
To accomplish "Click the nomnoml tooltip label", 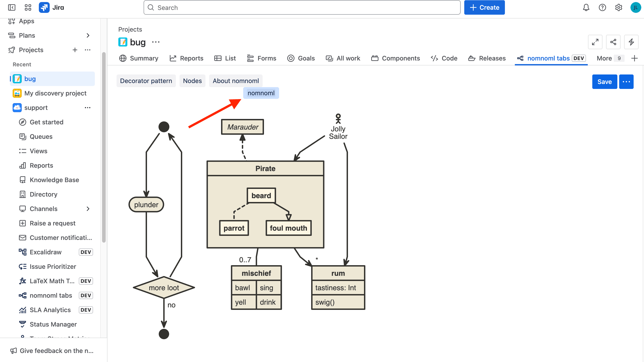I will [261, 93].
